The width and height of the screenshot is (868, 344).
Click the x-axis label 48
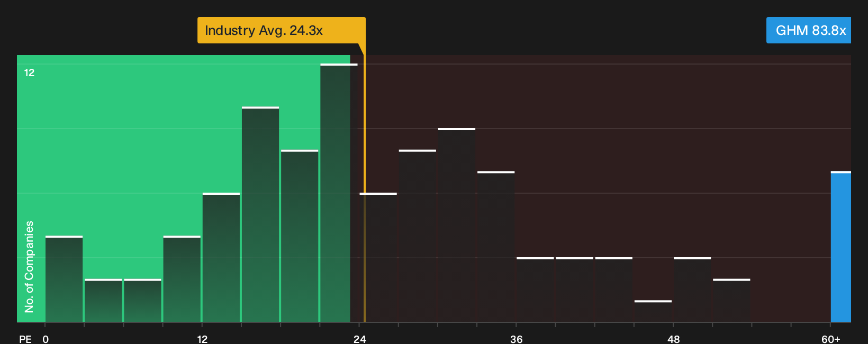tap(673, 339)
